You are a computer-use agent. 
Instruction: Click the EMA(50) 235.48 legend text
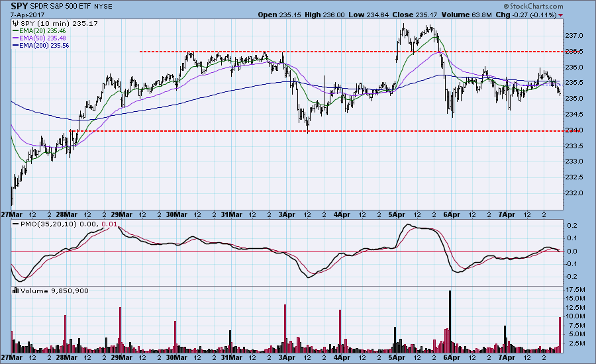click(42, 38)
